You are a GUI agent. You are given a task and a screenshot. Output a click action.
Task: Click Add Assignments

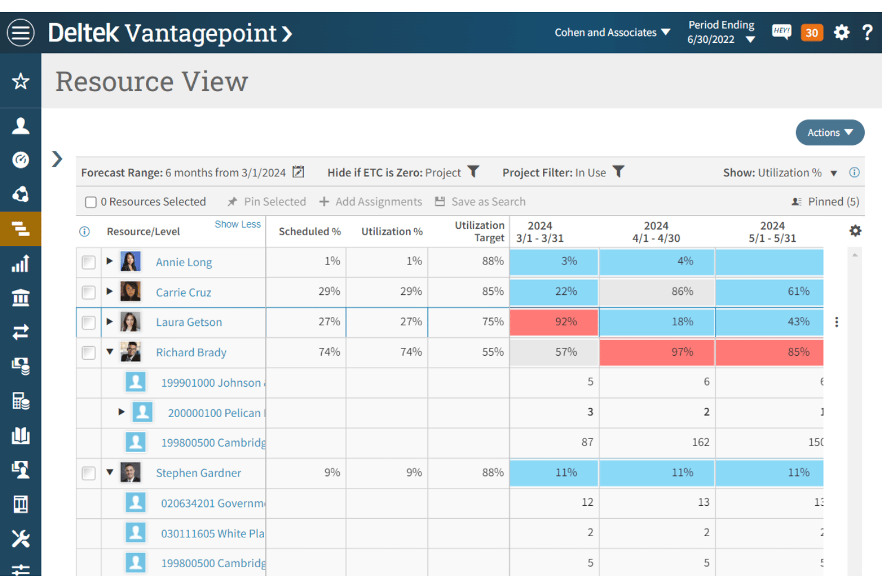[x=371, y=202]
